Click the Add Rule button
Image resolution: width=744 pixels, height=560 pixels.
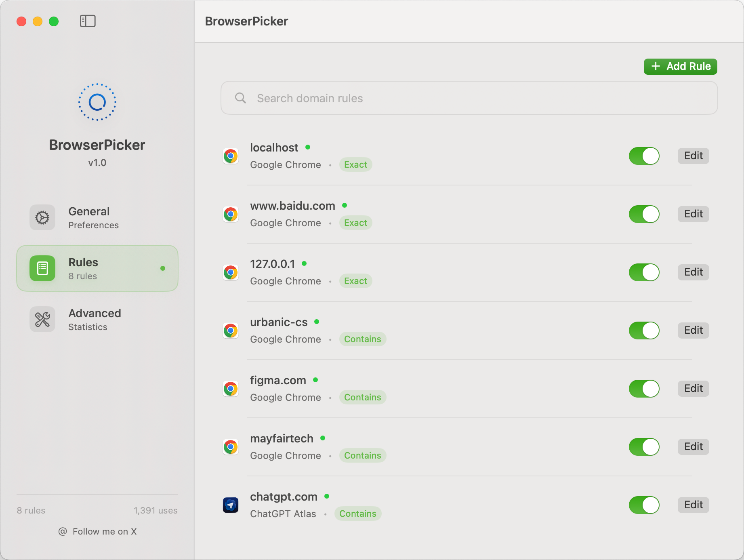pos(680,67)
